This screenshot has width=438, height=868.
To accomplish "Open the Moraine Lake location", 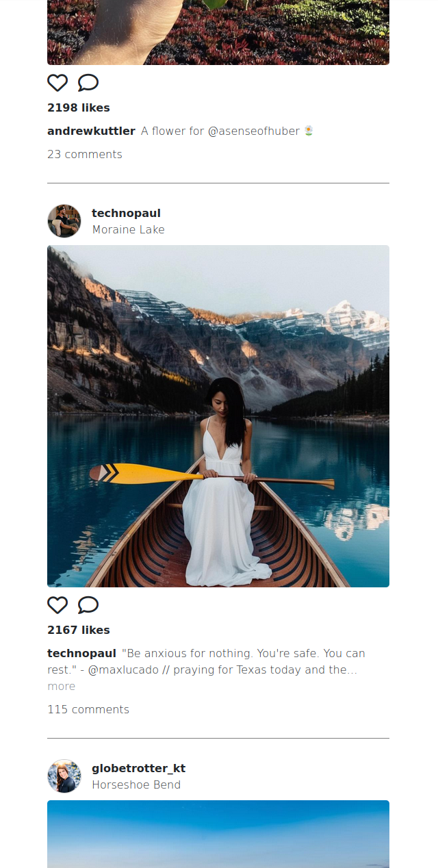I will 129,229.
